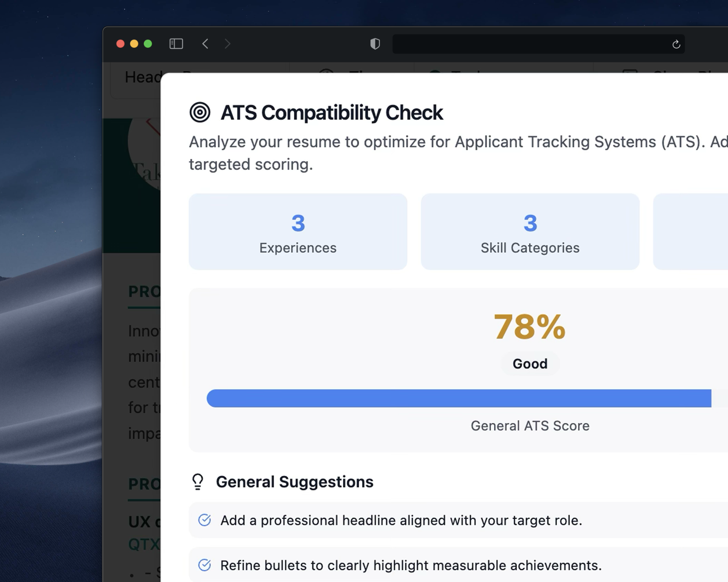Navigate back using the back arrow
The height and width of the screenshot is (582, 728).
(x=205, y=44)
